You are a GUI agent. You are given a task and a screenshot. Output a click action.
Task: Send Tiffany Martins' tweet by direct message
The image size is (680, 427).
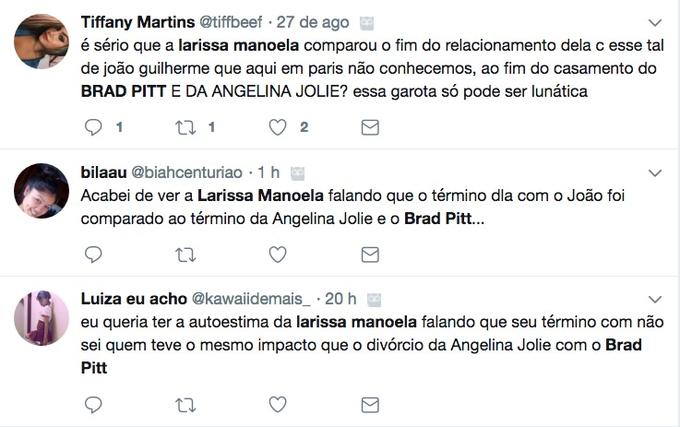coord(369,127)
